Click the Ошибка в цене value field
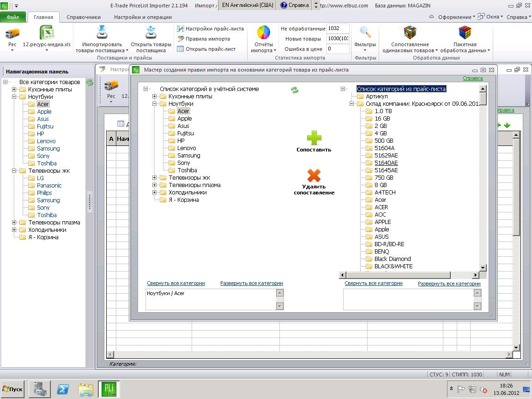The image size is (532, 399). click(x=338, y=49)
